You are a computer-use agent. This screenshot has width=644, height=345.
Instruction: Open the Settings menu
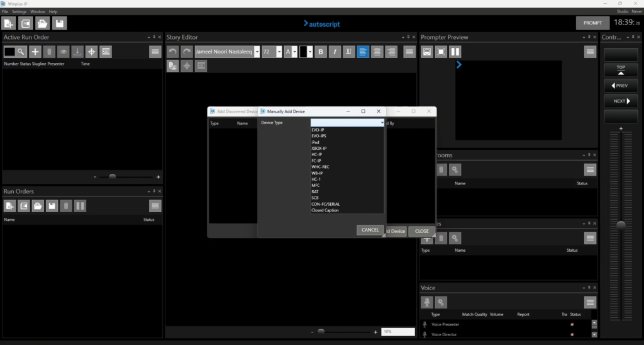click(x=19, y=11)
